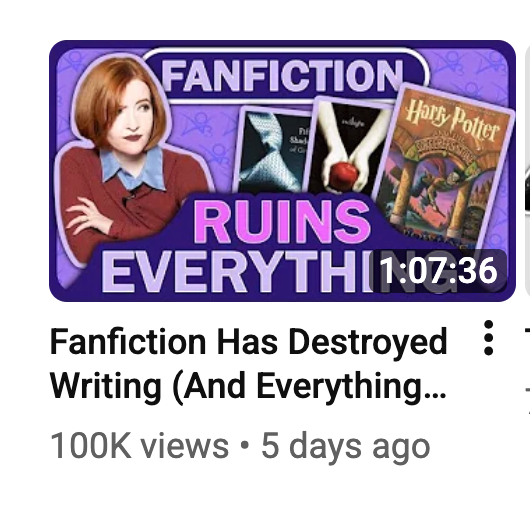Click the word 'Everything...' in the title

352,386
